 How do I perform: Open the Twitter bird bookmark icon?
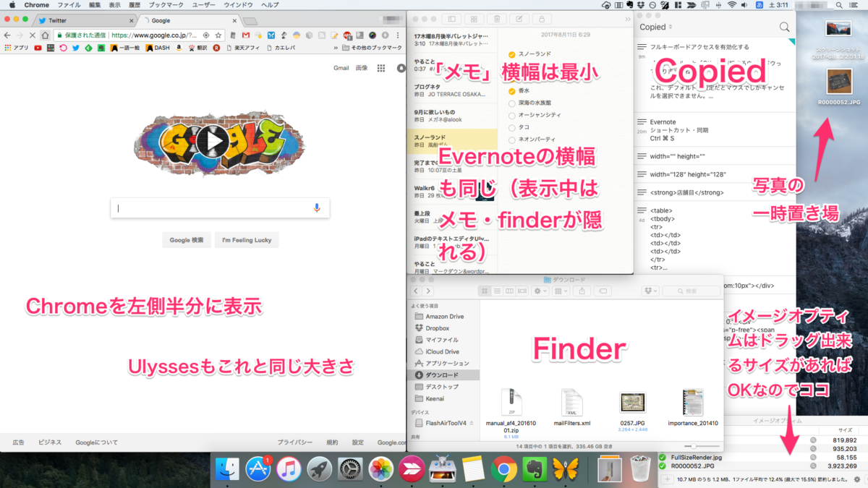(x=75, y=48)
